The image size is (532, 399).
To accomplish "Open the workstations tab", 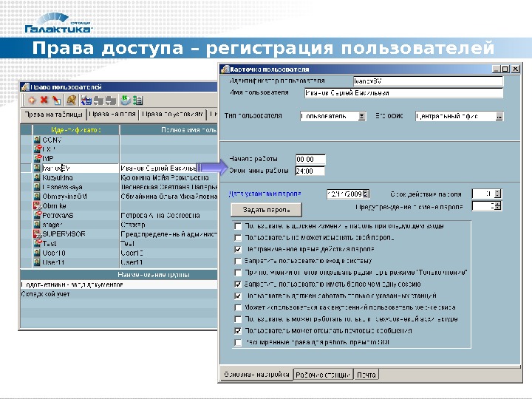I will pos(323,375).
